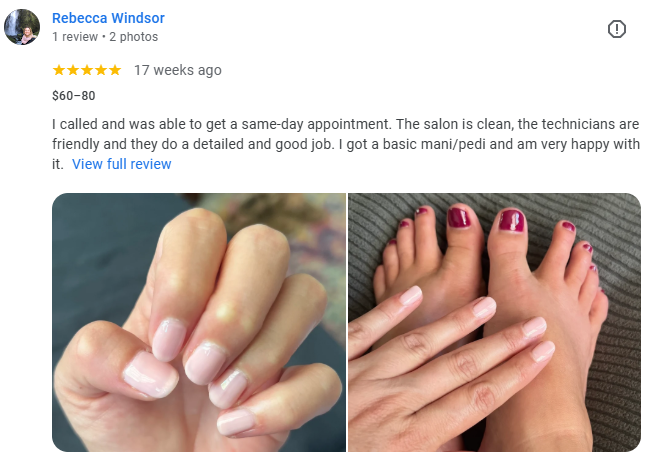Click the "2 photos" reviewer stat

134,37
